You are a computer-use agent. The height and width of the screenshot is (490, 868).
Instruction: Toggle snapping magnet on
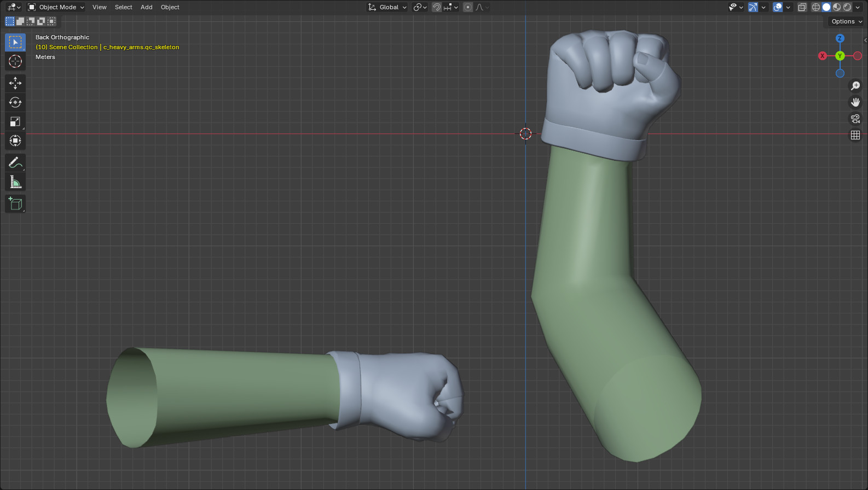click(x=437, y=7)
